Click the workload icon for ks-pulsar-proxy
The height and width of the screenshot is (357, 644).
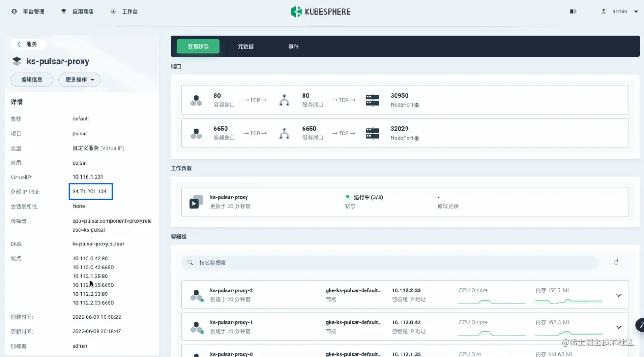tap(195, 202)
